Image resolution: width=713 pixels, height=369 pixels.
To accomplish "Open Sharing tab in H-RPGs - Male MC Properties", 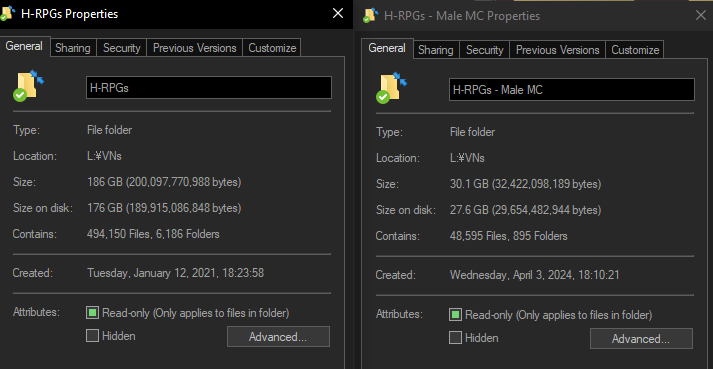I will (x=436, y=50).
